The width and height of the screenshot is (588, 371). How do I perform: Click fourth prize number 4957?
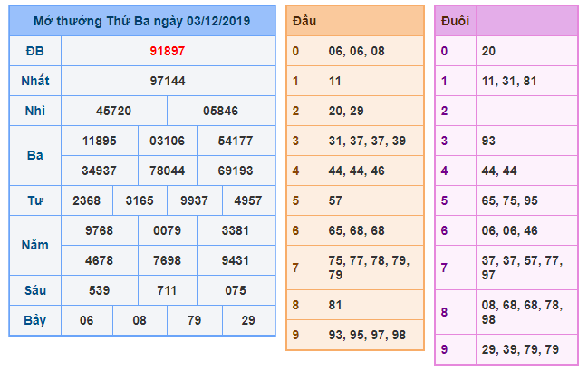[x=246, y=200]
